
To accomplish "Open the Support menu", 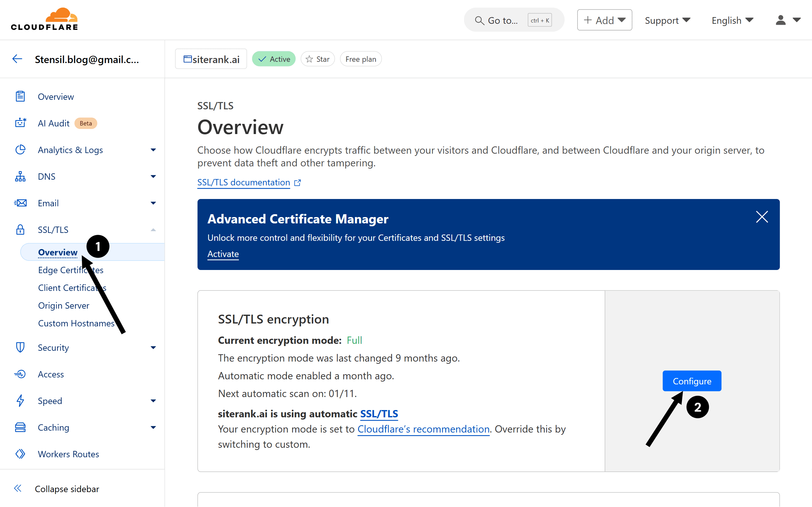I will 667,20.
